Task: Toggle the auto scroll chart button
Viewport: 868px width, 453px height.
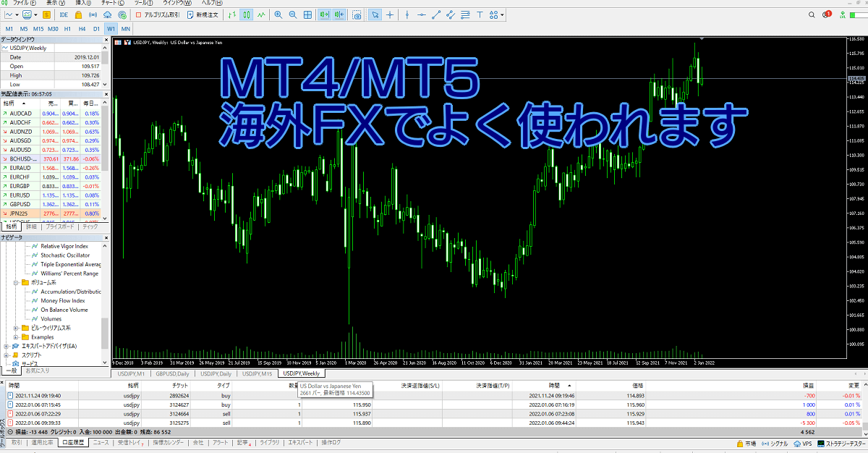Action: (x=324, y=14)
